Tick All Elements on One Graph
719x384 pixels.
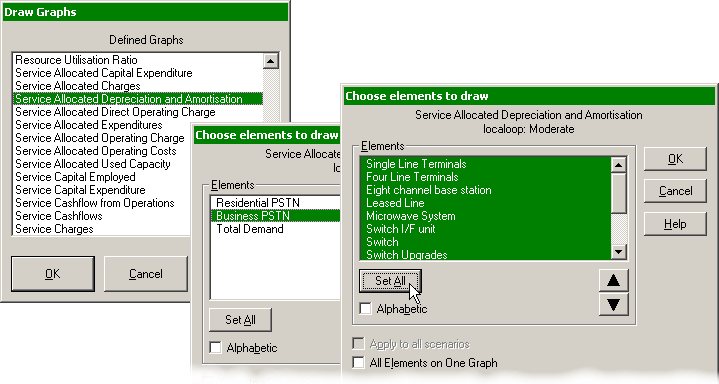(x=359, y=362)
